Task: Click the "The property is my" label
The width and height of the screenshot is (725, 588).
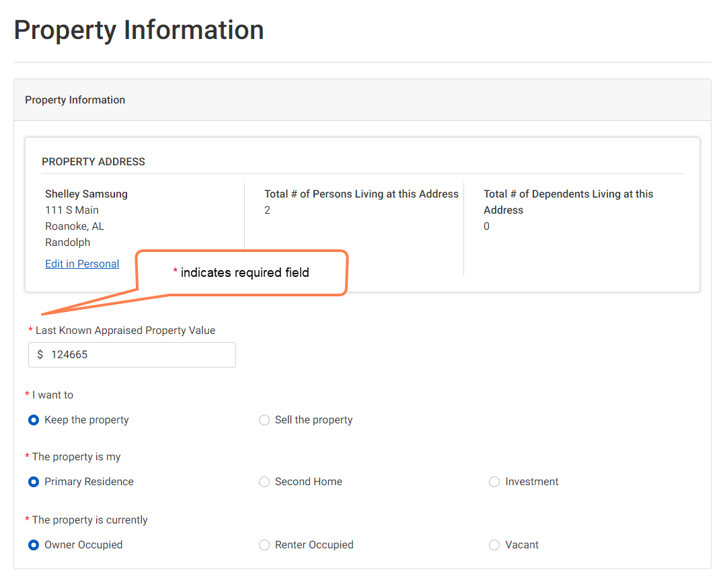Action: [x=75, y=456]
